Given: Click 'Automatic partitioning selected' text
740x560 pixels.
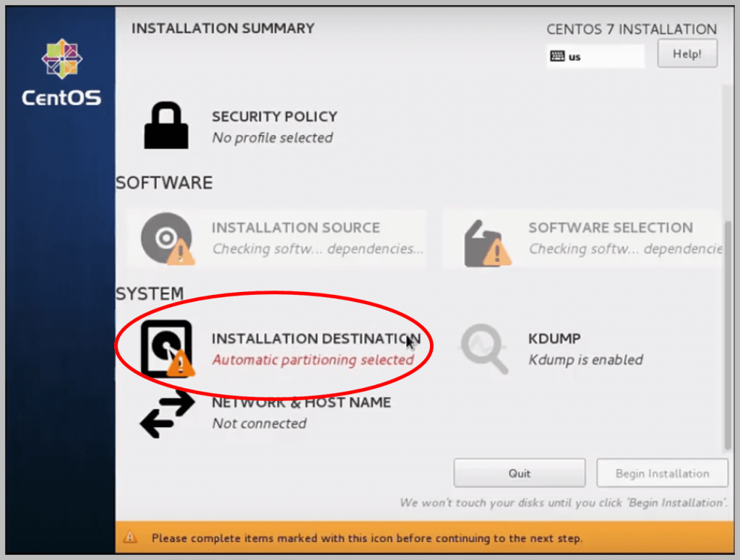Looking at the screenshot, I should coord(313,360).
